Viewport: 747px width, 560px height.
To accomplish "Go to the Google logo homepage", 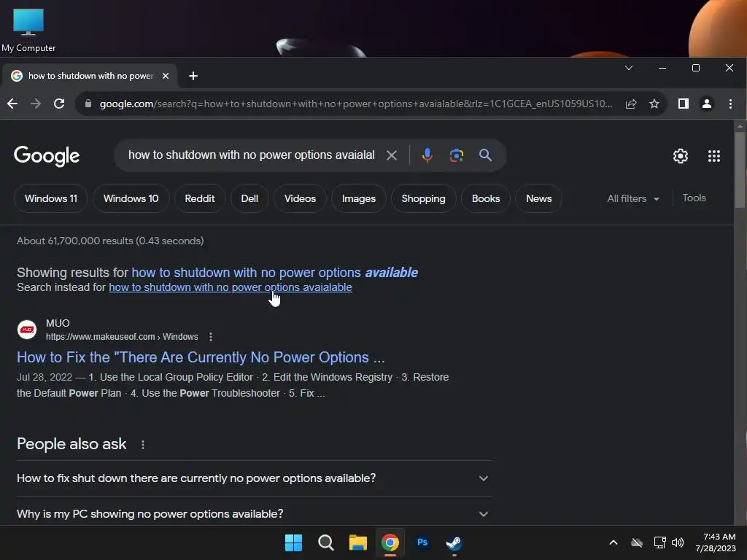I will pos(47,156).
